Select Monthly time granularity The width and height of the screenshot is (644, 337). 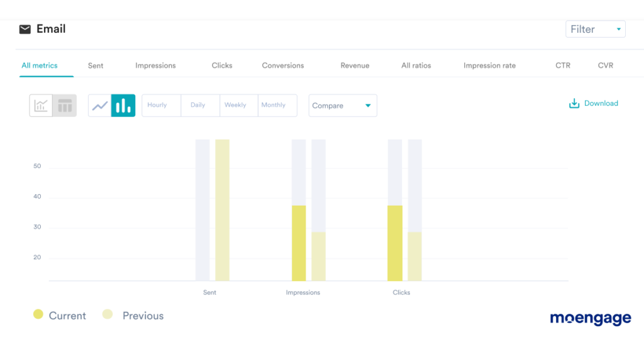[x=274, y=106]
